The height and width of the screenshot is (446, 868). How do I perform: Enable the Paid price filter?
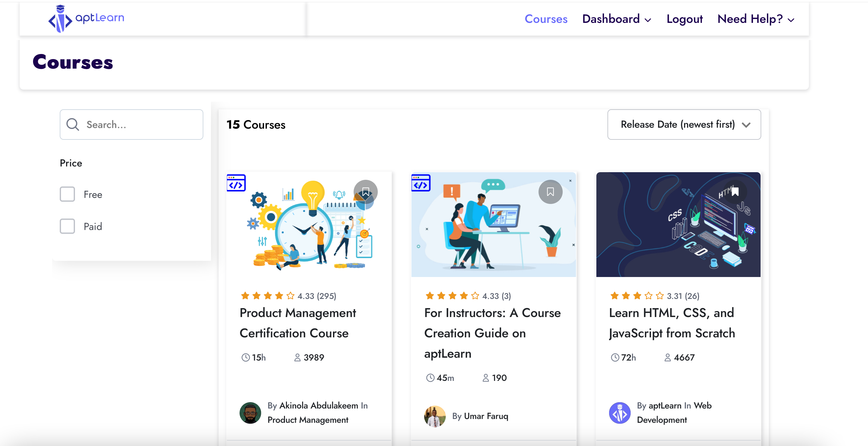click(x=67, y=226)
